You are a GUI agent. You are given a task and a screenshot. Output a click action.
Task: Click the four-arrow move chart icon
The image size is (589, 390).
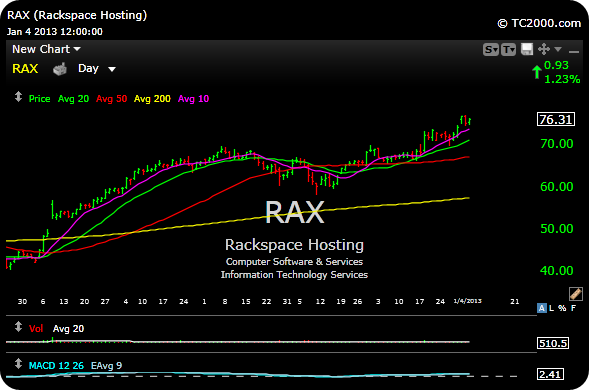544,49
